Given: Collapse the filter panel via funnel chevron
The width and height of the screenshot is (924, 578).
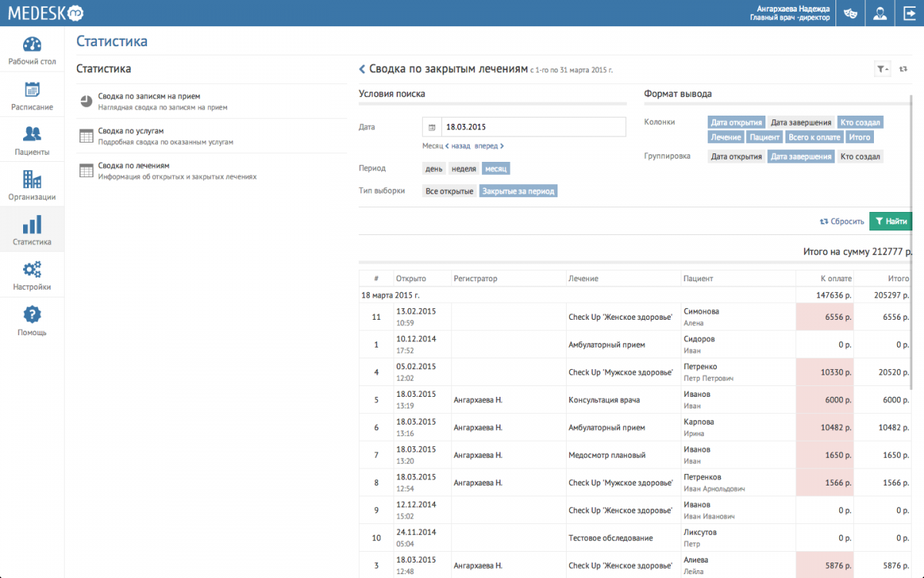Looking at the screenshot, I should [x=881, y=69].
